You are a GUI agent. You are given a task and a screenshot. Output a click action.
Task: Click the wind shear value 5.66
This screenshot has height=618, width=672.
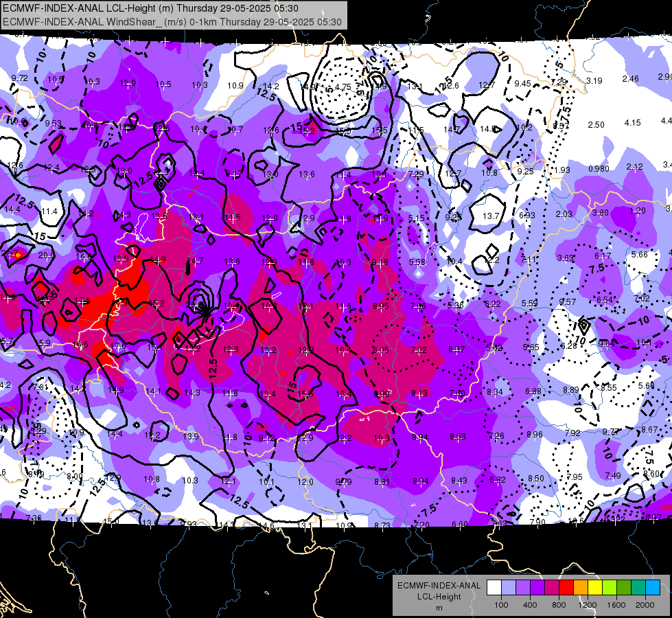(x=640, y=254)
